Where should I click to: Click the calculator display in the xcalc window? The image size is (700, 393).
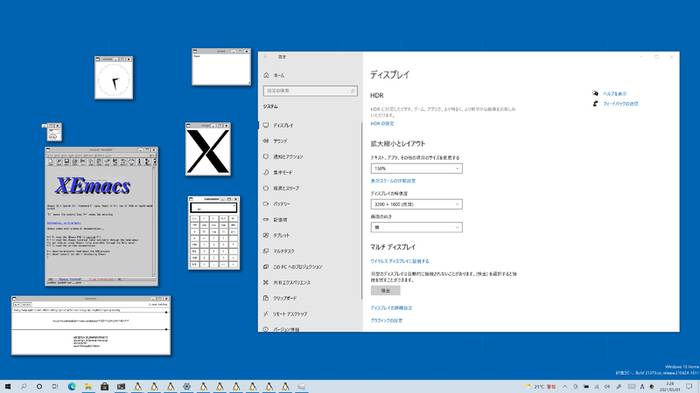point(213,208)
